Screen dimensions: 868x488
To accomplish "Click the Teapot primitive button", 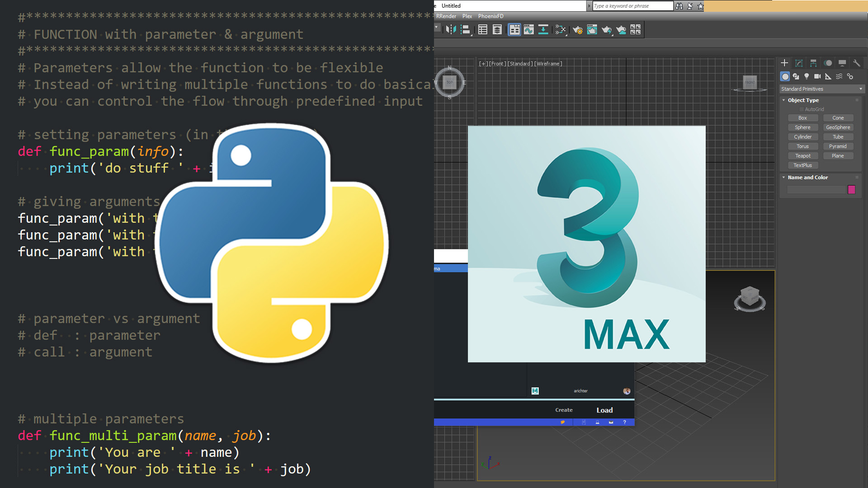I will [802, 156].
